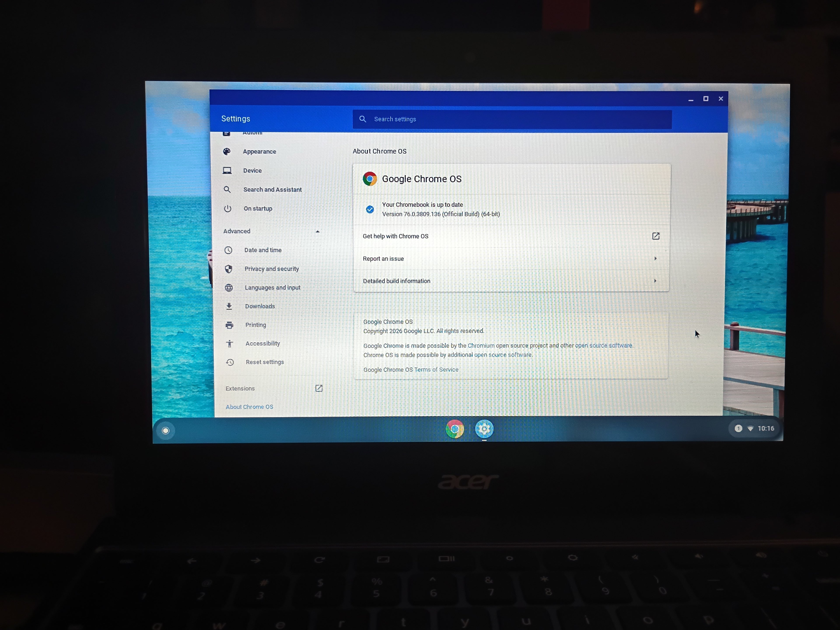Click the search magnifier icon in the search bar
The width and height of the screenshot is (840, 630).
(x=363, y=119)
